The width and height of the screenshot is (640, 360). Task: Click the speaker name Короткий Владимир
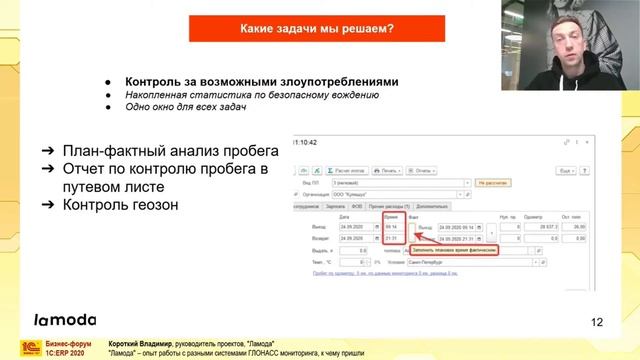point(140,344)
